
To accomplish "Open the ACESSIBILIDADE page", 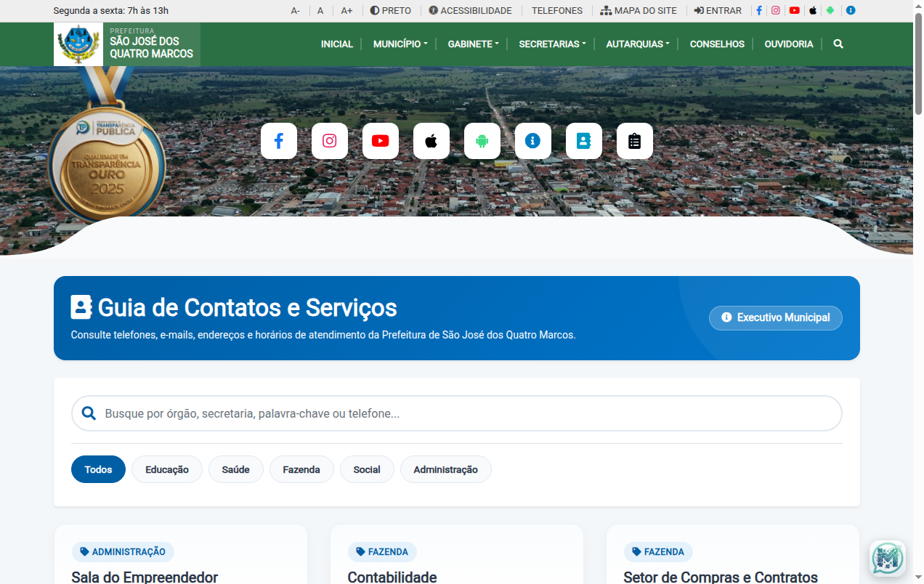I will pos(470,11).
